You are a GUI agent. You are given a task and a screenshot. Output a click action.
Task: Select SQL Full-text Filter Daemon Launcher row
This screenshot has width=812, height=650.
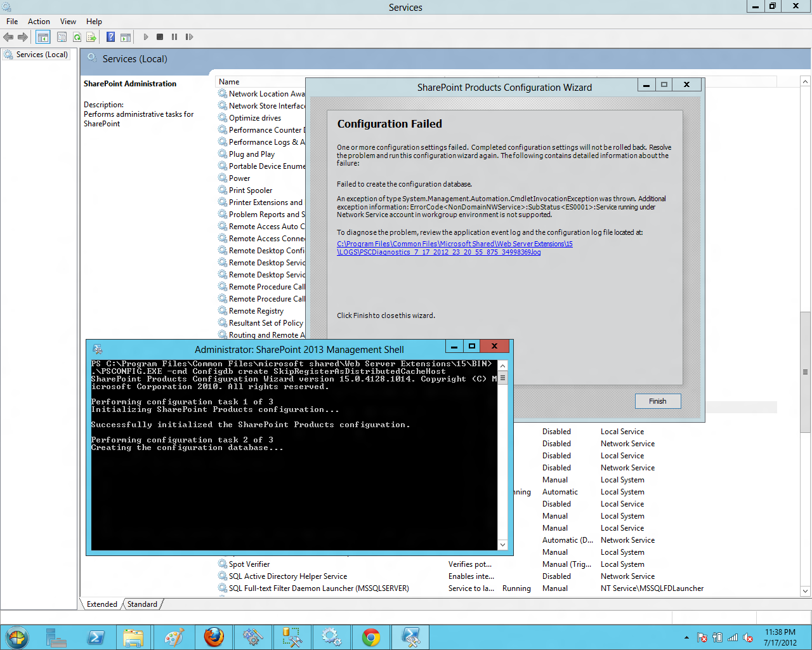[x=319, y=588]
